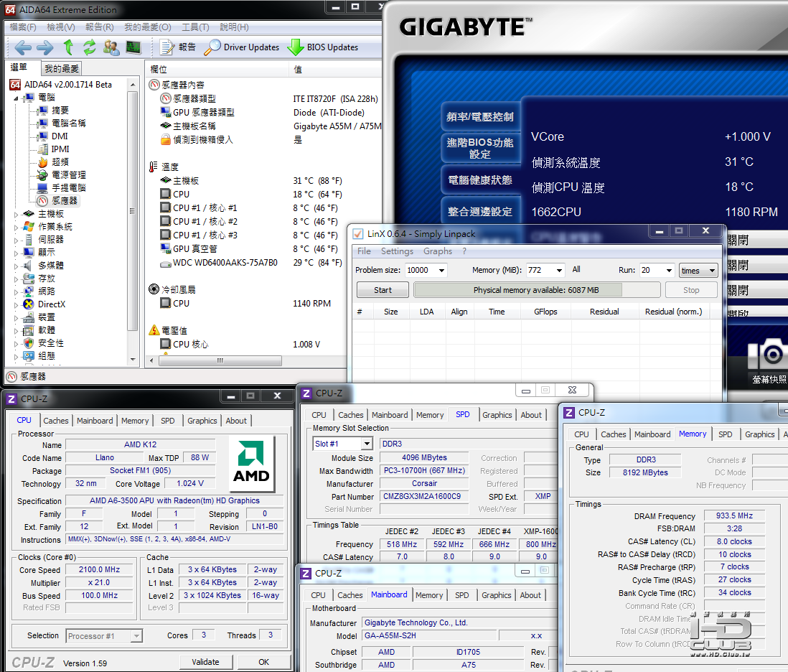Click the 螢幕快照 camera icon

click(x=769, y=355)
